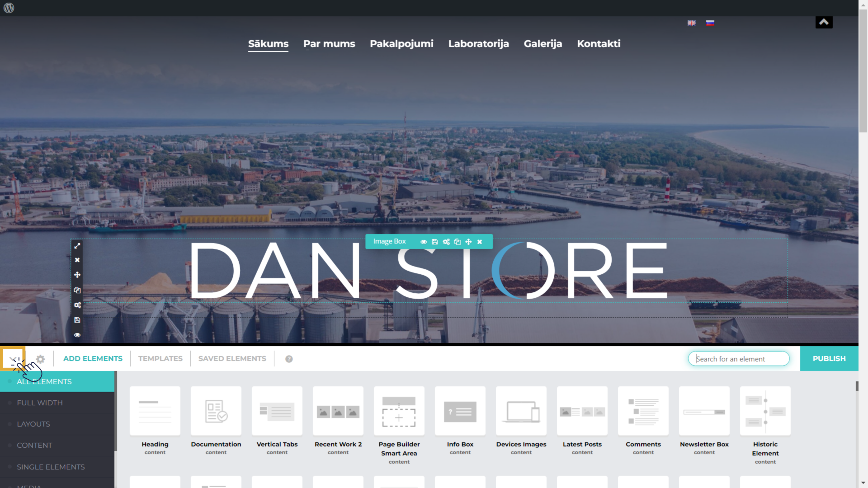The width and height of the screenshot is (868, 488).
Task: Click the row move handle icon
Action: [77, 275]
